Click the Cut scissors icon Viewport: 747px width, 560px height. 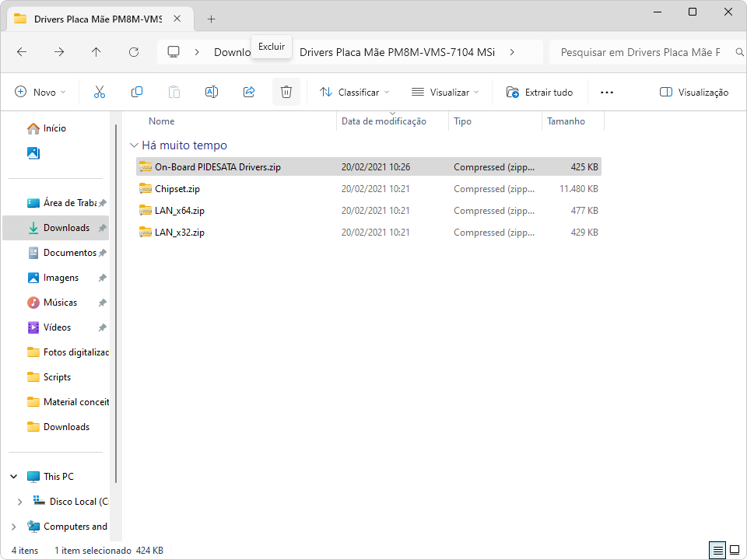point(100,92)
